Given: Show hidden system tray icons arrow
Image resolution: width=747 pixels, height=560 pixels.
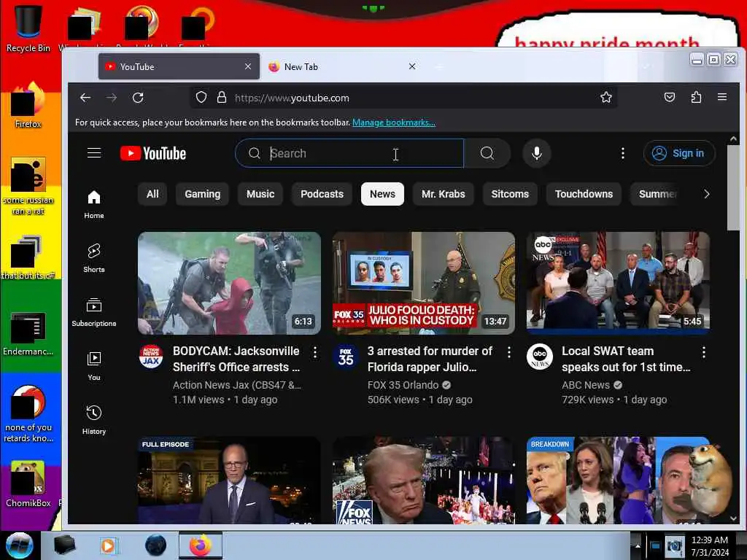Looking at the screenshot, I should pyautogui.click(x=638, y=545).
